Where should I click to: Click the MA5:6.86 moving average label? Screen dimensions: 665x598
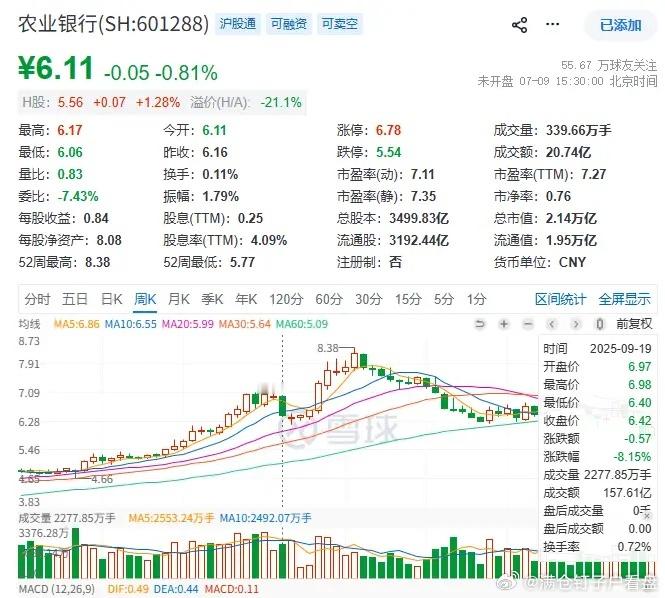(76, 324)
